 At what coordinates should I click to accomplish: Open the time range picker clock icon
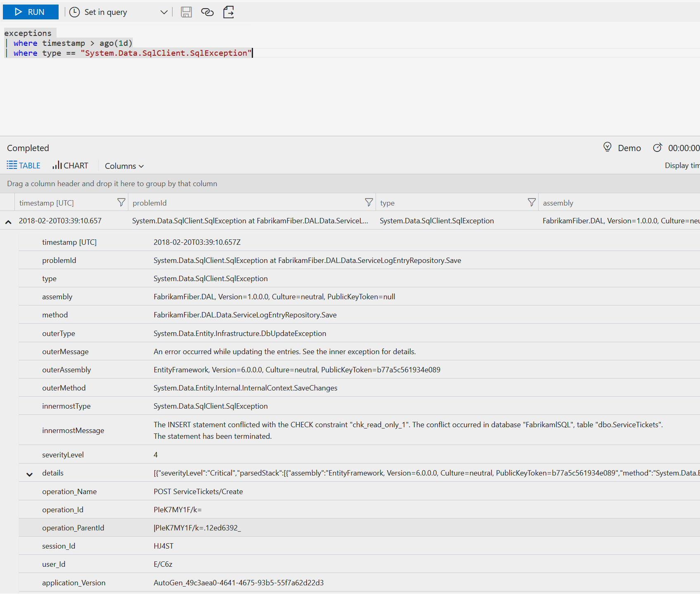(74, 12)
